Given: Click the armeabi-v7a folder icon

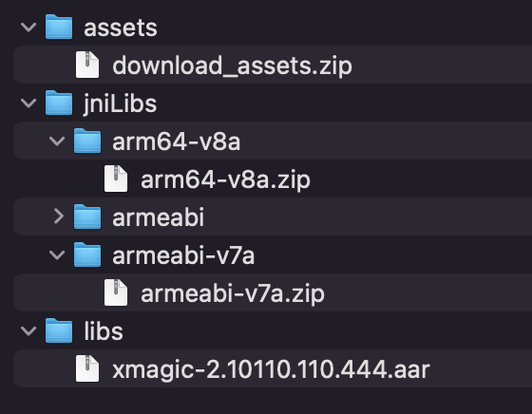Looking at the screenshot, I should (87, 254).
